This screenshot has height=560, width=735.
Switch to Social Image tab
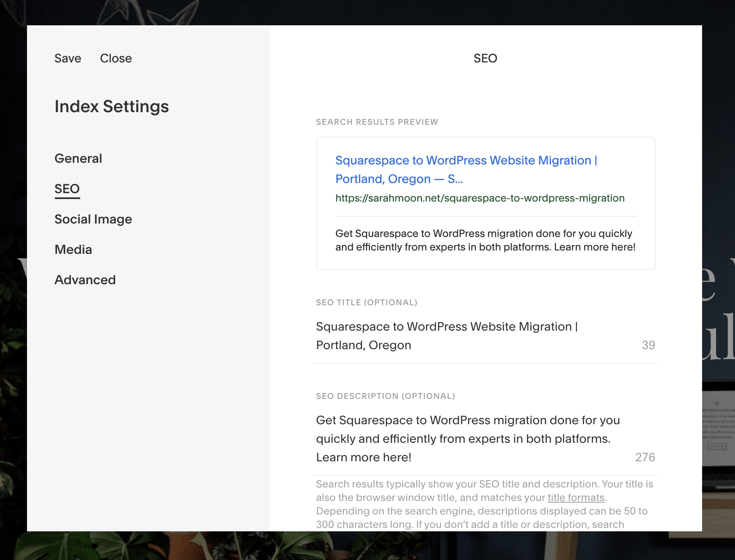point(93,219)
